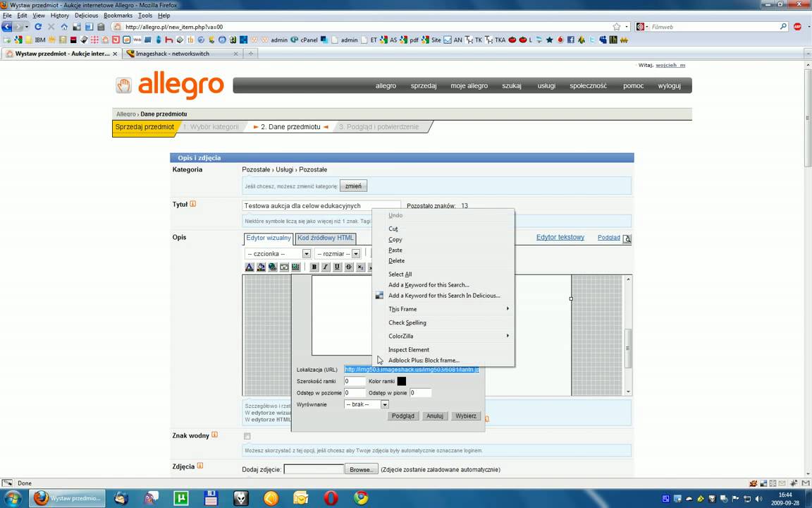Bookmark page with the star icon

[x=616, y=26]
